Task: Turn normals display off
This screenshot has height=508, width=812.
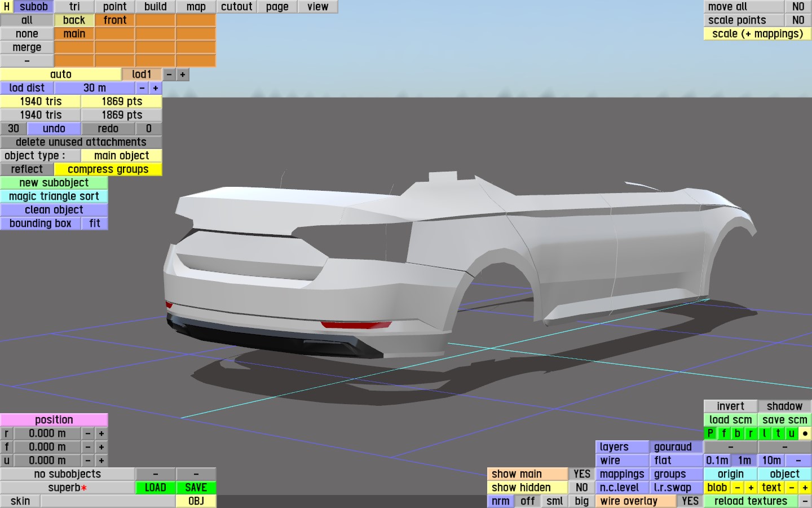Action: pos(528,501)
